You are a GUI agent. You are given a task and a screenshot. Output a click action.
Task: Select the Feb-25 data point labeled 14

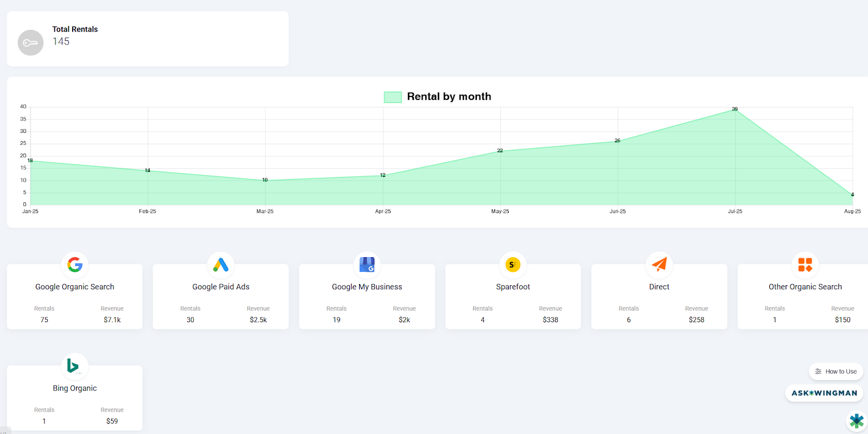click(x=148, y=171)
